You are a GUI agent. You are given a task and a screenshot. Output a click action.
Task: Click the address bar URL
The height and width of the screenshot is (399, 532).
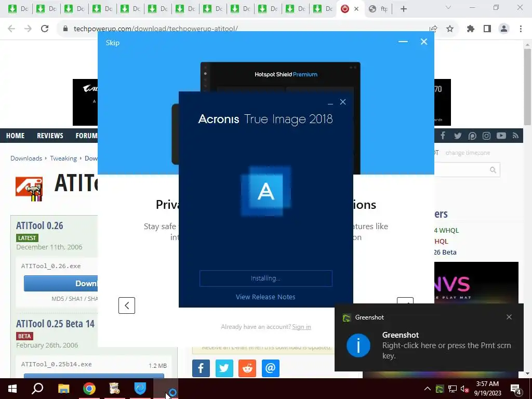pos(156,29)
